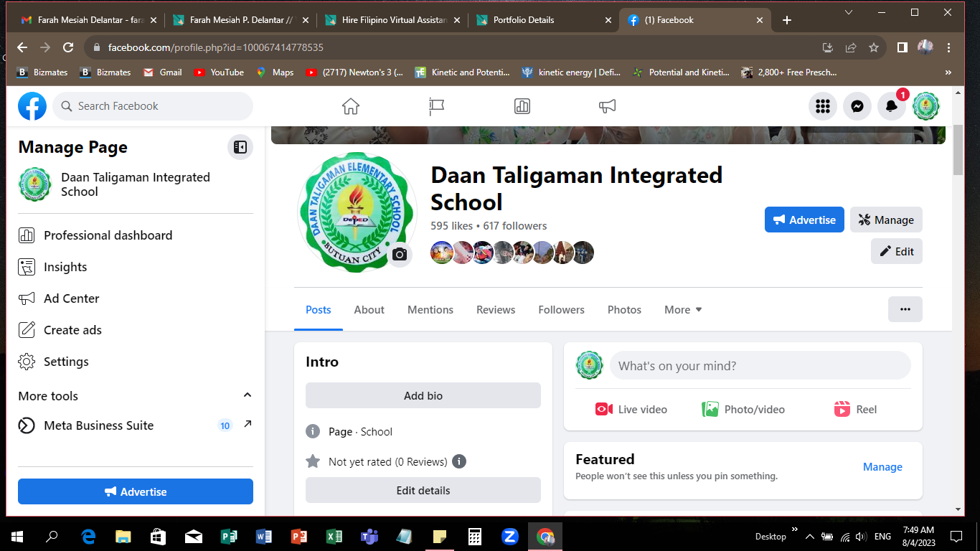980x551 pixels.
Task: Open a new browser tab
Action: [x=787, y=20]
